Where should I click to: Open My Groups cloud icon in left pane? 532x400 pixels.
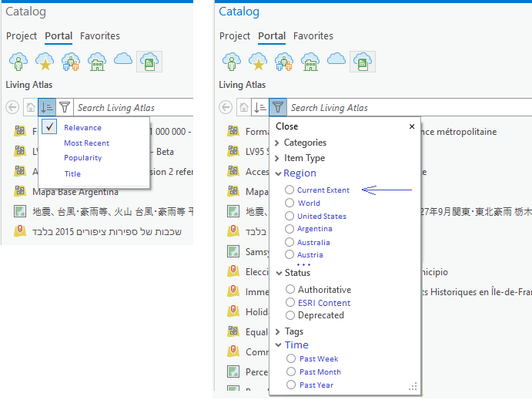pyautogui.click(x=71, y=62)
